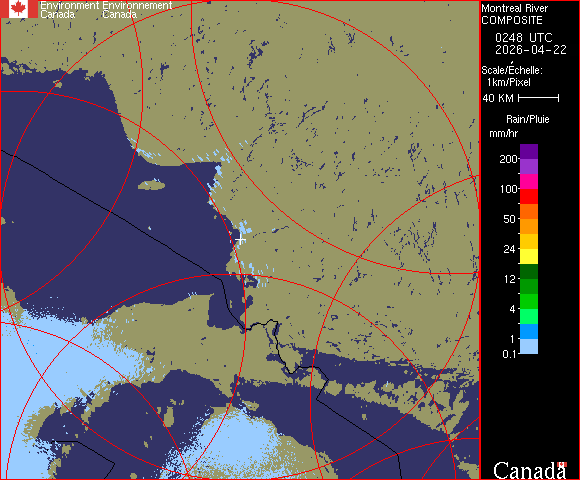Select the dark green 12 mm/hr swatch

coord(529,271)
